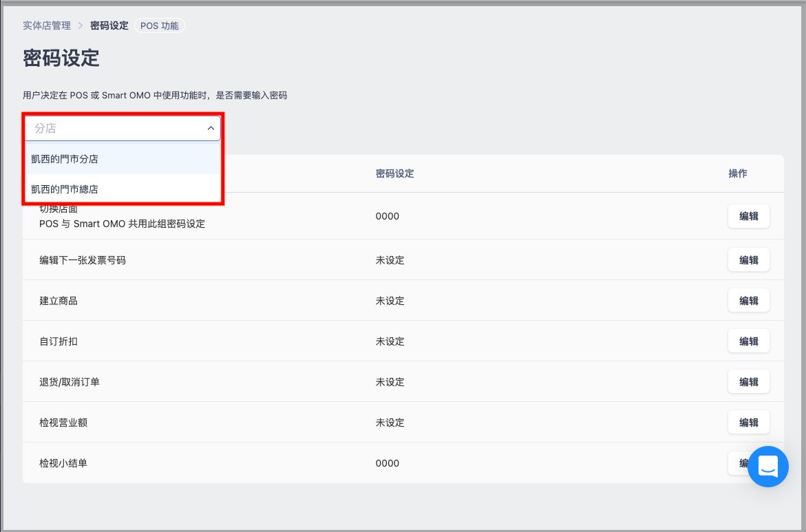
Task: Click the POS 功能 tag
Action: coord(160,25)
